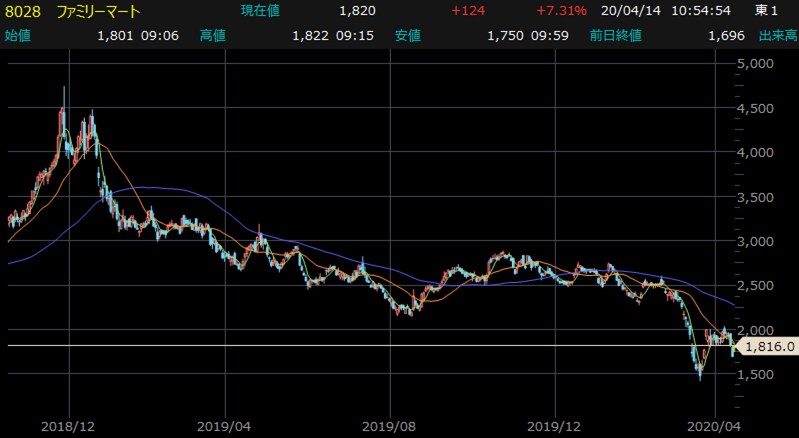Click the 3,000 price axis label
Image resolution: width=799 pixels, height=438 pixels.
(755, 241)
